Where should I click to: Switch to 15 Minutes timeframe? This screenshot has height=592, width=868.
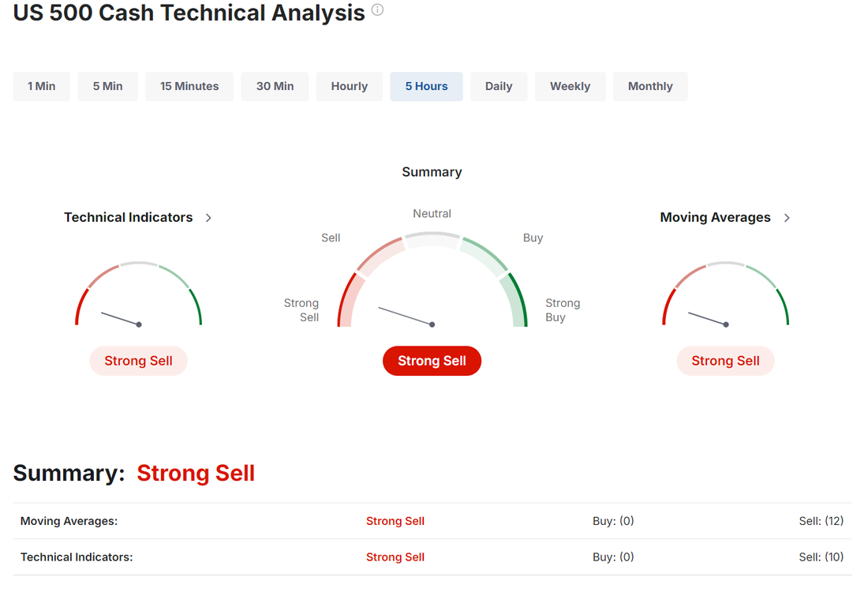[189, 86]
